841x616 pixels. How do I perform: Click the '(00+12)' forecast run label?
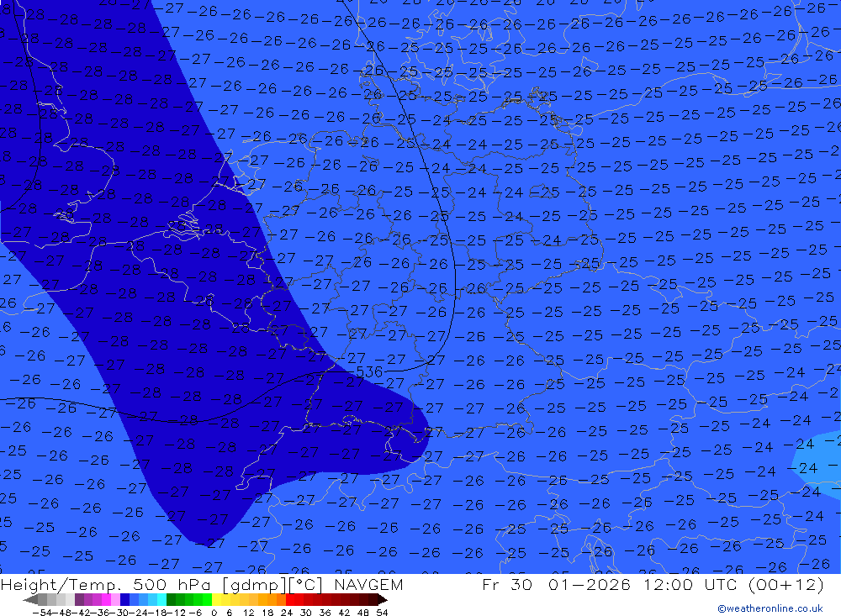pyautogui.click(x=785, y=584)
